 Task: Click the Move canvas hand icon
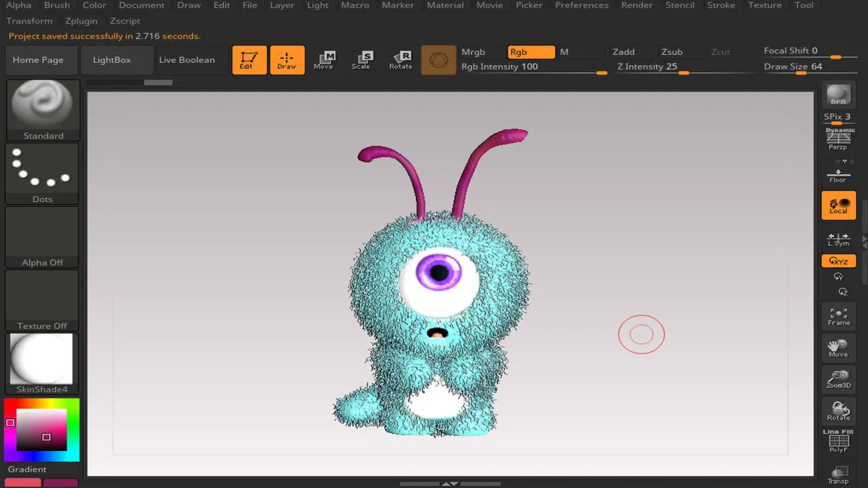838,348
